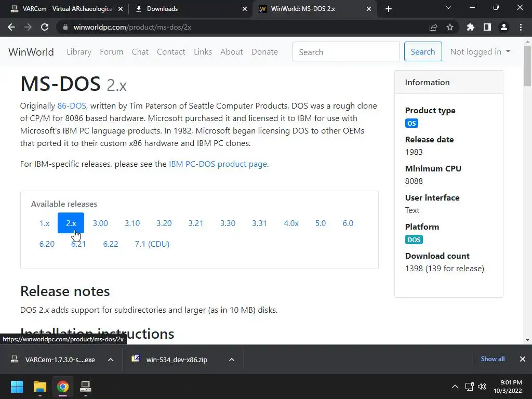Click the browser forward arrow
The height and width of the screenshot is (399, 532).
pos(28,27)
